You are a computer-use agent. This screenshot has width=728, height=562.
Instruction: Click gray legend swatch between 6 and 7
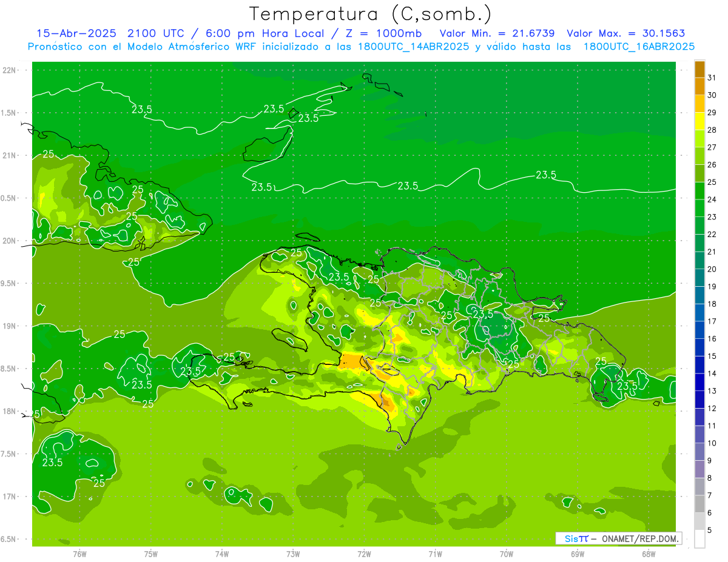tap(699, 504)
